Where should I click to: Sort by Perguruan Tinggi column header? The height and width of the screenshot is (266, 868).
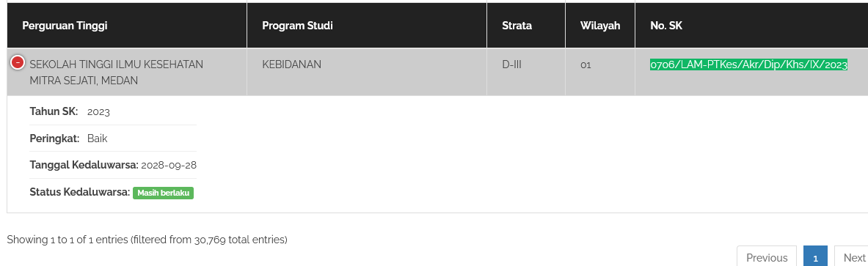[127, 26]
